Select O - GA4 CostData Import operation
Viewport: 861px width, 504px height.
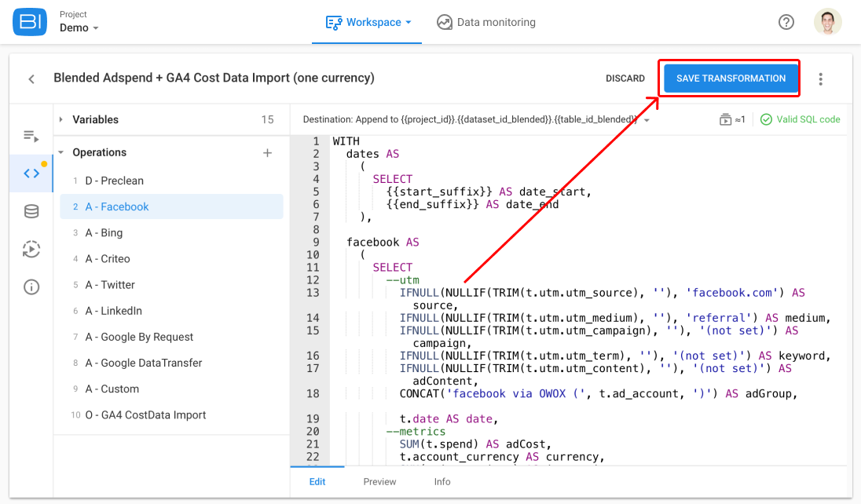tap(171, 415)
